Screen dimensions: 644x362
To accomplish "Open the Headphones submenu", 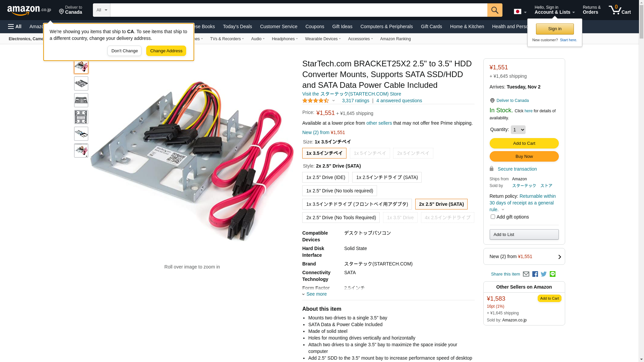I will tap(285, 39).
